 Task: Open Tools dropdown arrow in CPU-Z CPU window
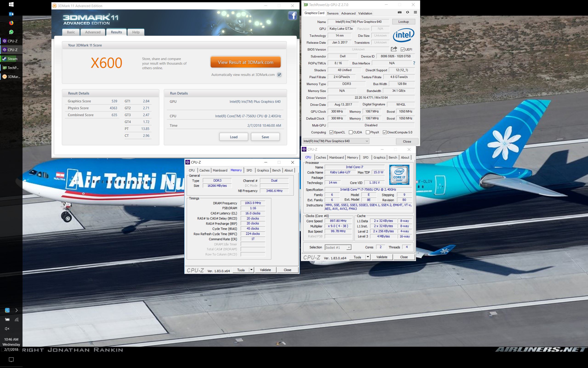[x=368, y=257]
